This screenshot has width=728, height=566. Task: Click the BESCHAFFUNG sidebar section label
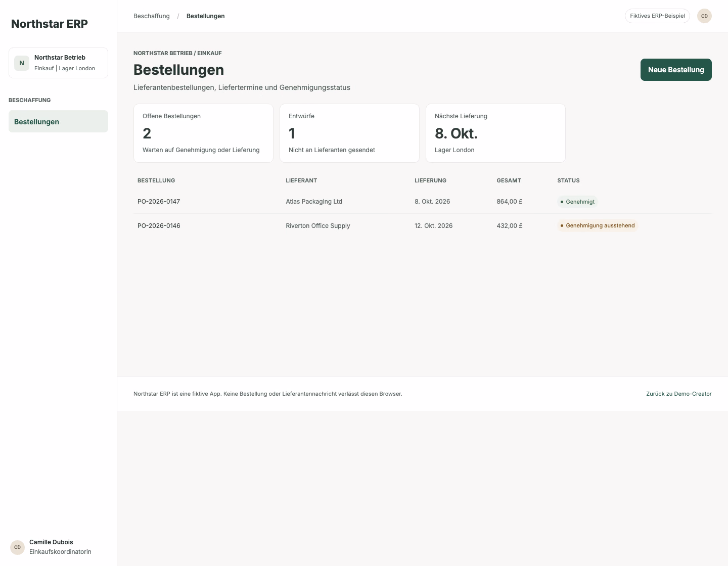29,100
